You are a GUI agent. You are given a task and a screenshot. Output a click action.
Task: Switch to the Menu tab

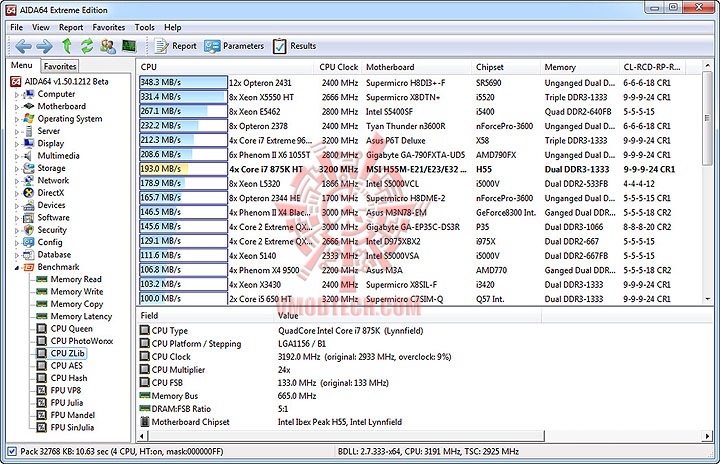pos(22,65)
